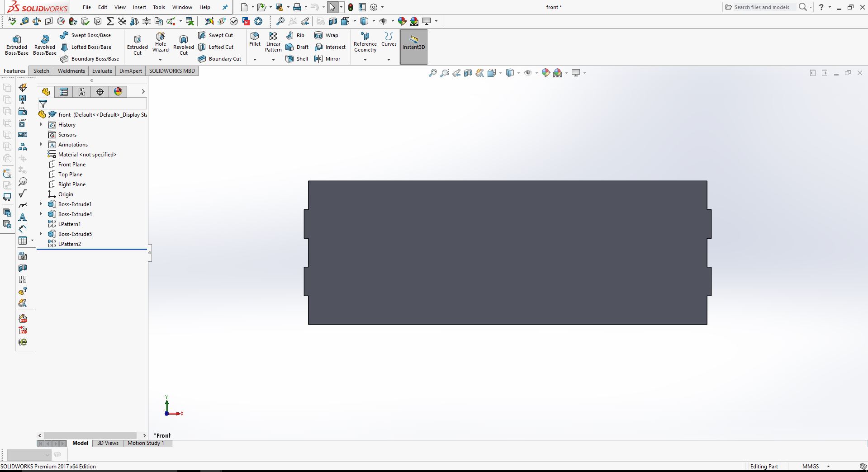
Task: Click the Help question mark button
Action: click(821, 7)
